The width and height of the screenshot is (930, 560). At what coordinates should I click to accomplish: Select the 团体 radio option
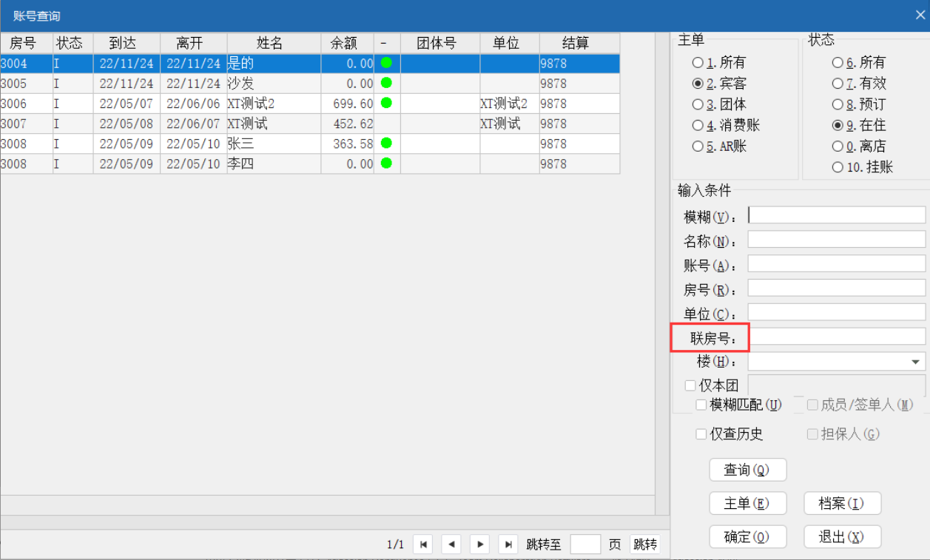pyautogui.click(x=698, y=105)
